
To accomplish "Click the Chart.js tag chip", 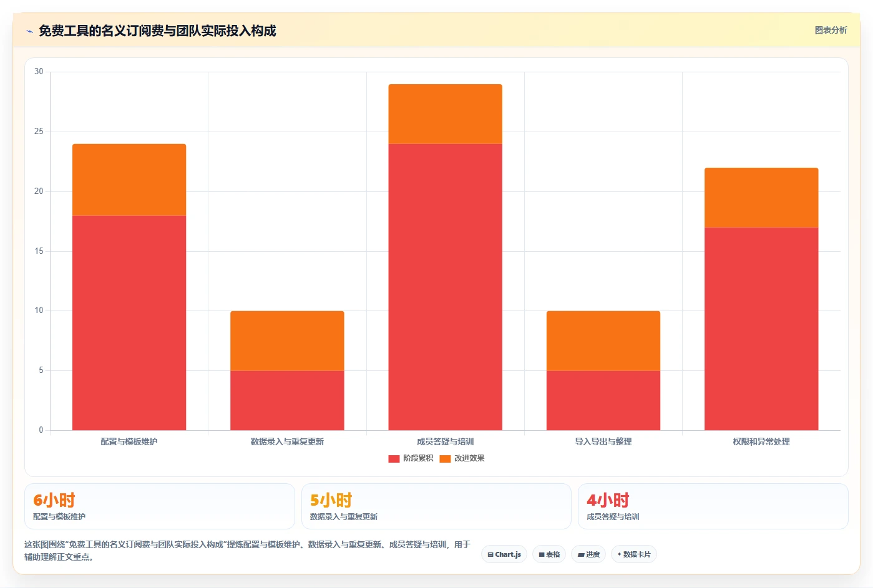I will click(504, 554).
